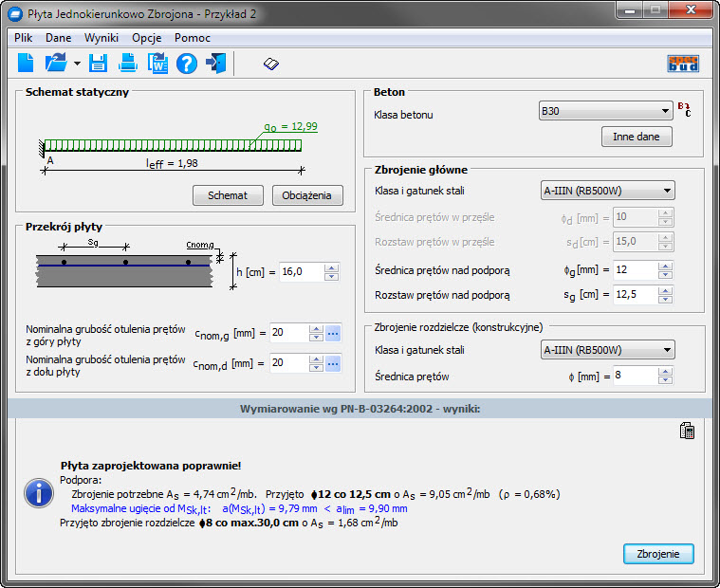This screenshot has height=588, width=720.
Task: Open distribution reinforcement steel class dropdown
Action: pyautogui.click(x=606, y=350)
